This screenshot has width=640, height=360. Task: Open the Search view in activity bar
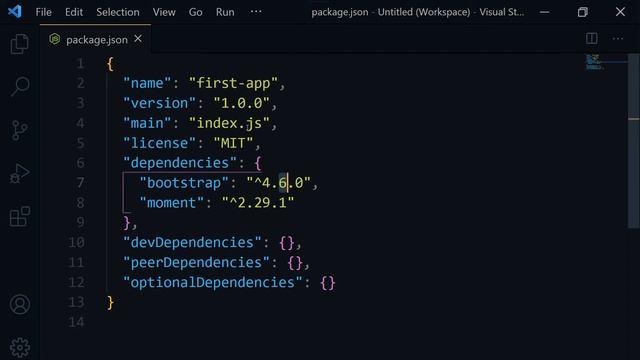coord(19,87)
